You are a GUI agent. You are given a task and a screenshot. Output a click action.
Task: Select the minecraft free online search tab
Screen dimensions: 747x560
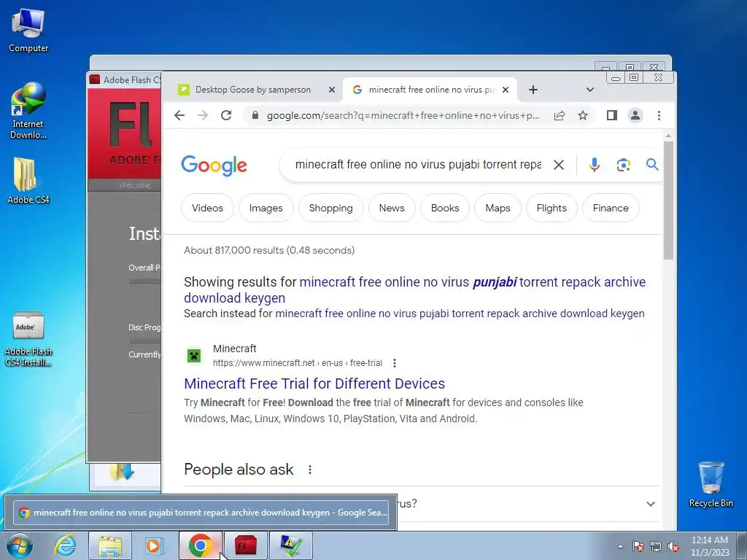tap(431, 90)
